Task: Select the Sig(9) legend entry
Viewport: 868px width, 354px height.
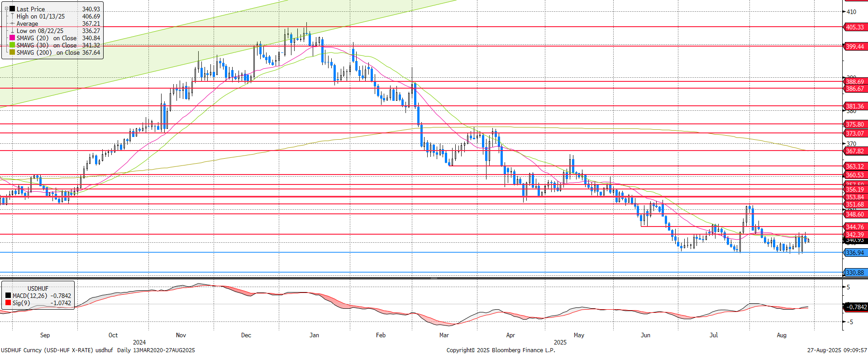Action: tap(21, 303)
